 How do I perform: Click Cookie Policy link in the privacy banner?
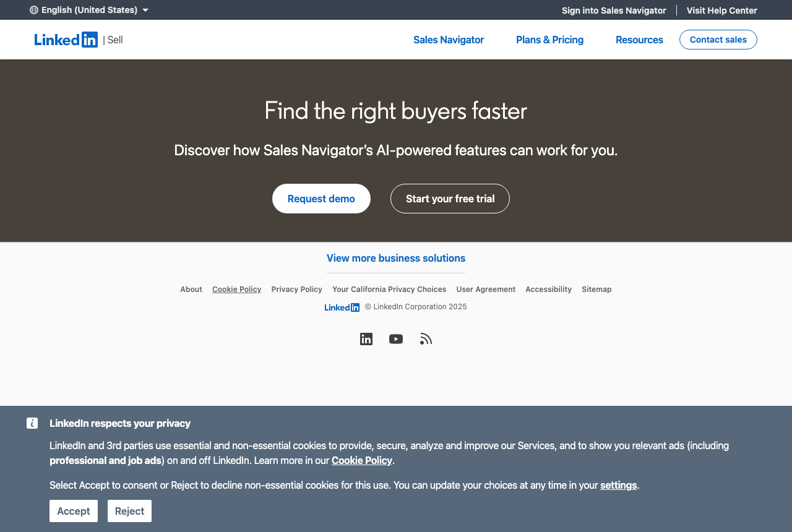362,460
